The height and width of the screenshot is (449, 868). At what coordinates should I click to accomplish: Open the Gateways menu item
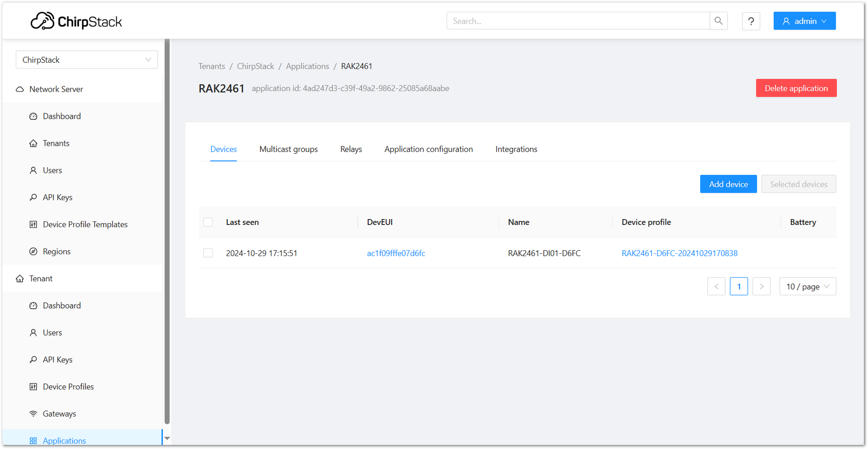pos(83,414)
